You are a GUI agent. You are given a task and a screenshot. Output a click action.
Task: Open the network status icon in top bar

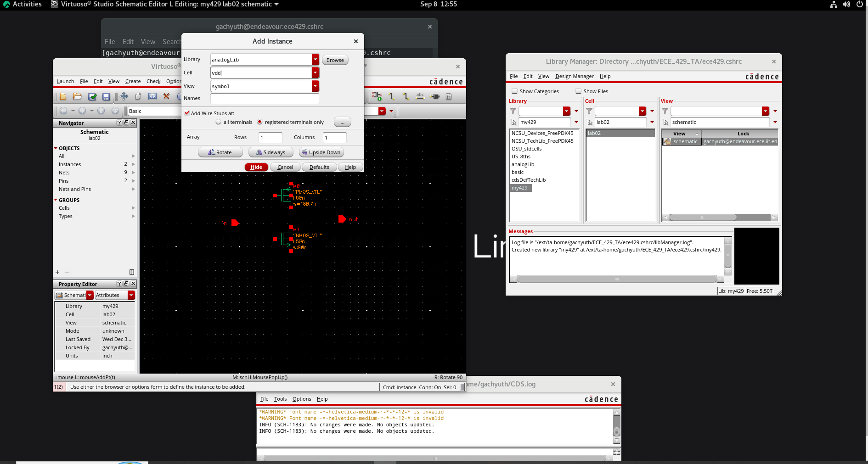click(x=834, y=4)
